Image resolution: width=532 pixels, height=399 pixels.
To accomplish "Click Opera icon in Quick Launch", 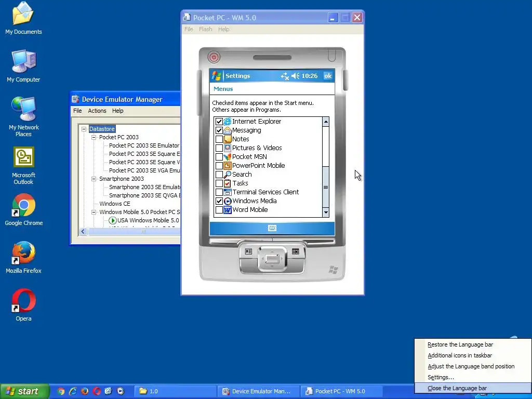I will (97, 391).
